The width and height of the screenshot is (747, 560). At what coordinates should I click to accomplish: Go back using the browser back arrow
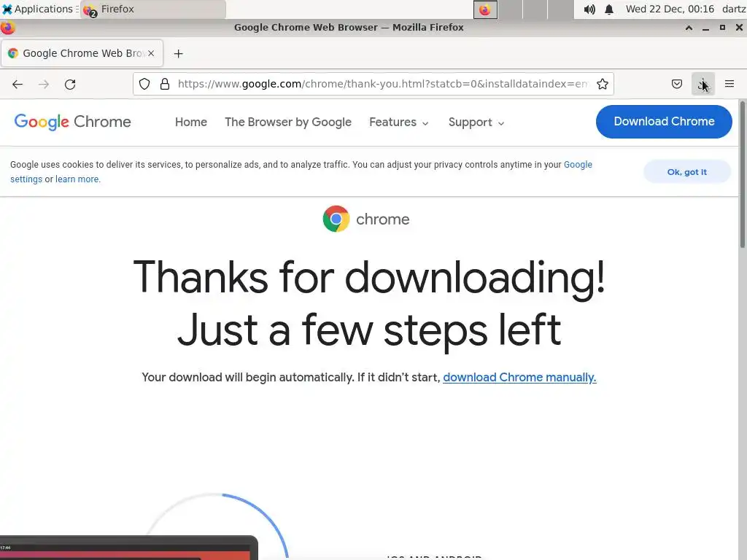pos(18,85)
